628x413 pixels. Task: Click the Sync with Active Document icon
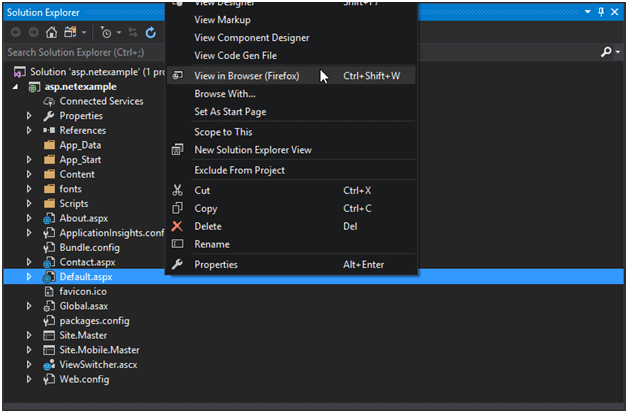(x=131, y=32)
